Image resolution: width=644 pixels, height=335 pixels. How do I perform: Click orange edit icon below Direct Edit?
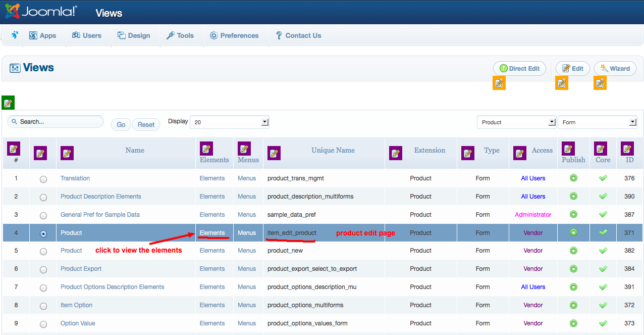(x=499, y=83)
